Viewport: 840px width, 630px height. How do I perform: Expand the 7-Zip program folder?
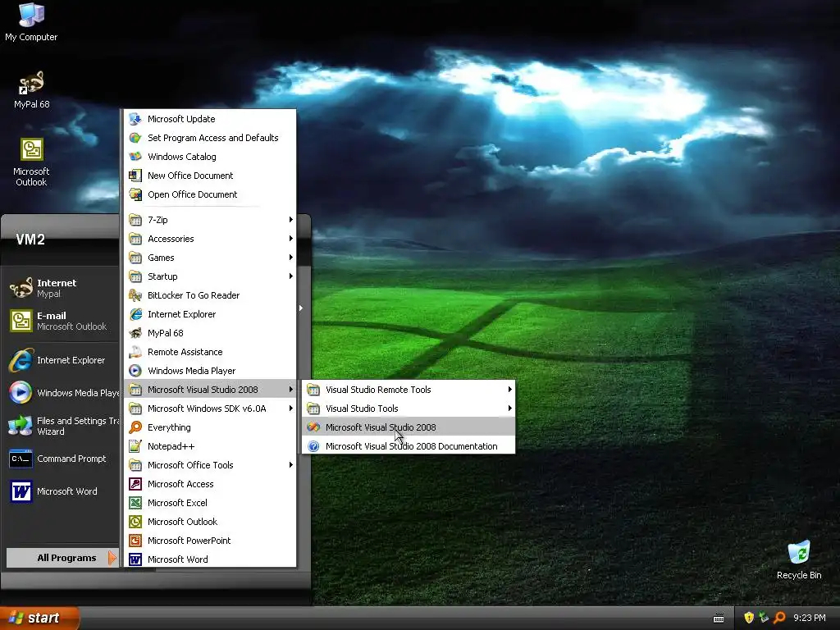pyautogui.click(x=210, y=220)
